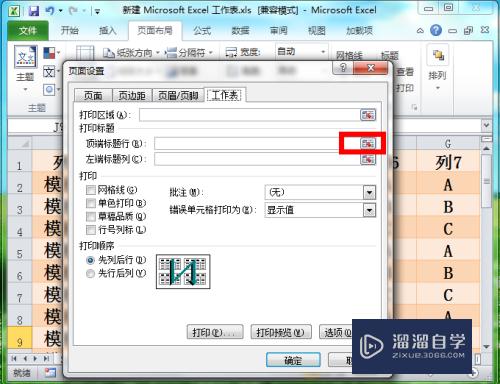The width and height of the screenshot is (500, 384).
Task: Click the Undo arrow in quick access toolbar
Action: tap(50, 11)
